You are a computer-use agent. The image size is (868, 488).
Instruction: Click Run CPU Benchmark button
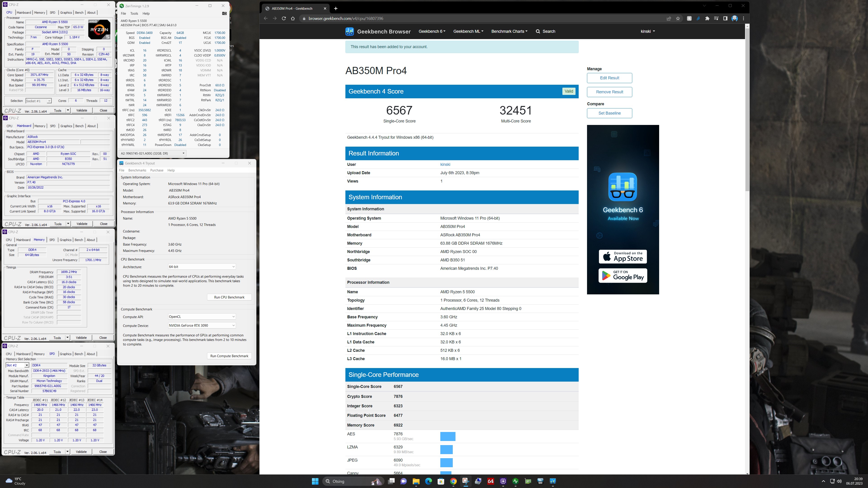pos(229,297)
